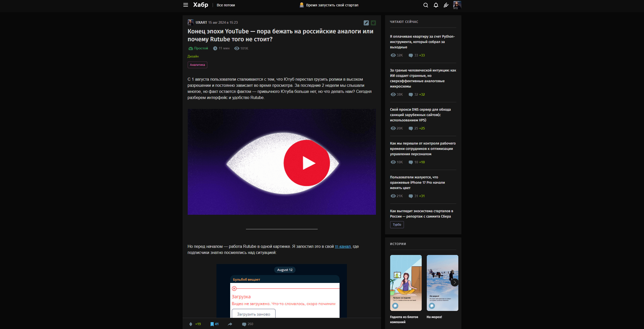Image resolution: width=644 pixels, height=329 pixels.
Task: Open the user profile avatar in header
Action: (x=457, y=5)
